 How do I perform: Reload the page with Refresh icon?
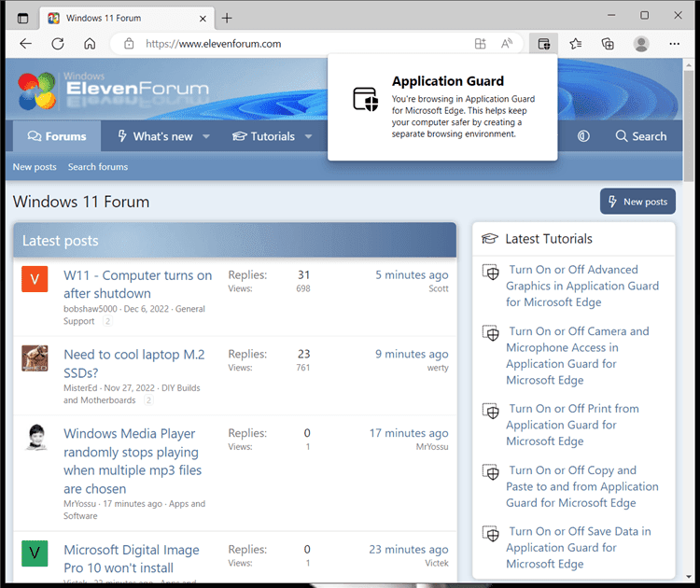coord(58,44)
